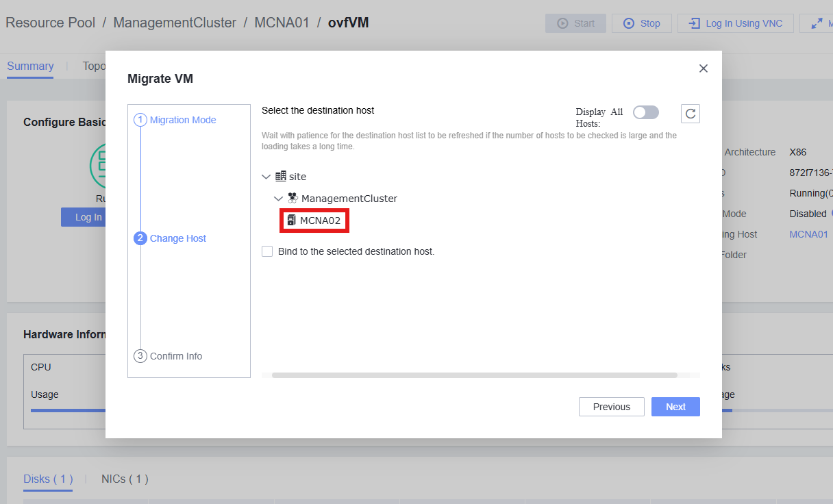Open the NICs (1) tab
833x504 pixels.
[124, 479]
